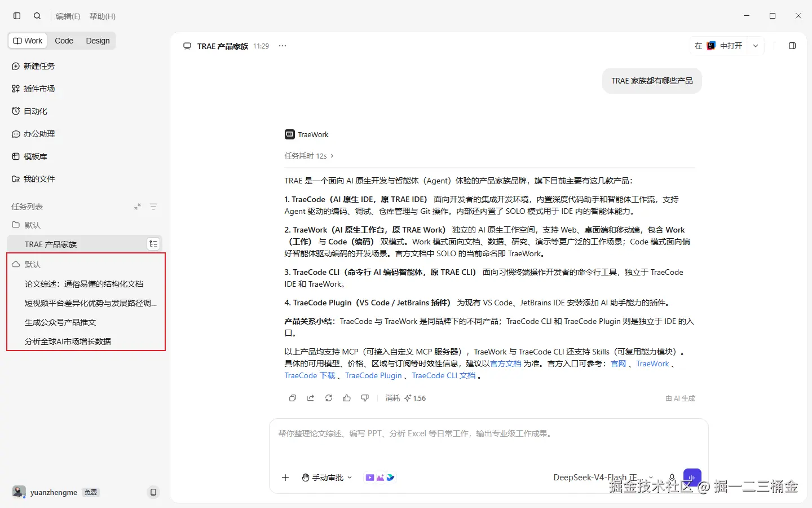Click the device icon beside the user name
Viewport: 812px width, 508px height.
pos(153,492)
